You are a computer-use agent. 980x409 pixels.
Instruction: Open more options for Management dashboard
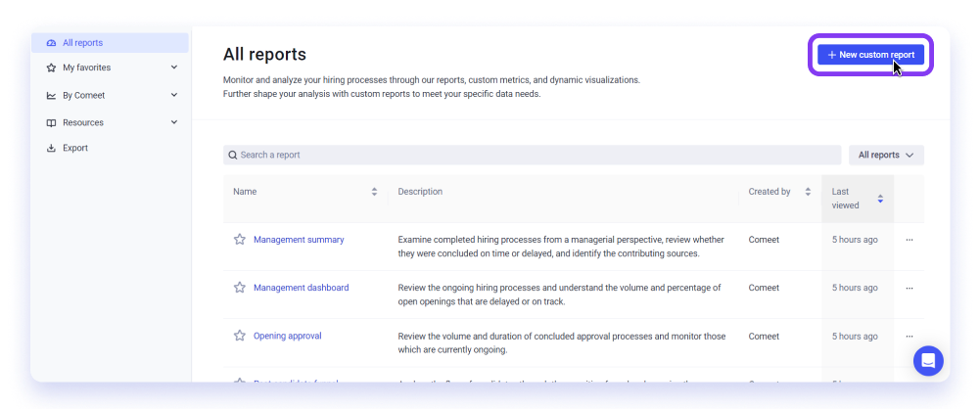tap(910, 288)
